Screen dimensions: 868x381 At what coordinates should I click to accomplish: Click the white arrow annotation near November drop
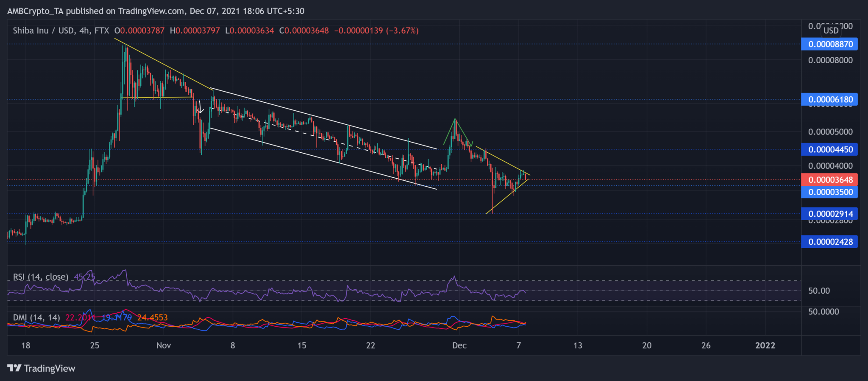point(200,107)
